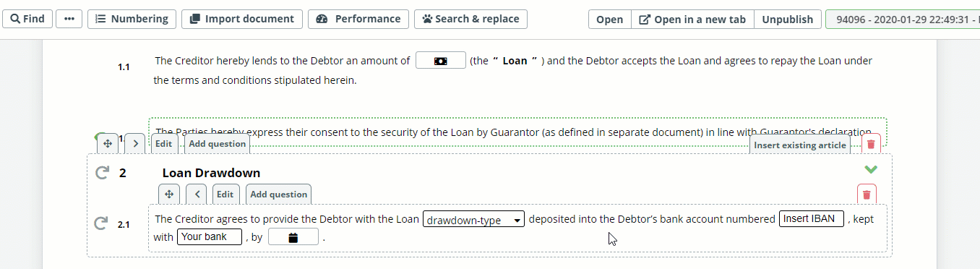Click the trash icon above clause 2.1

click(867, 194)
